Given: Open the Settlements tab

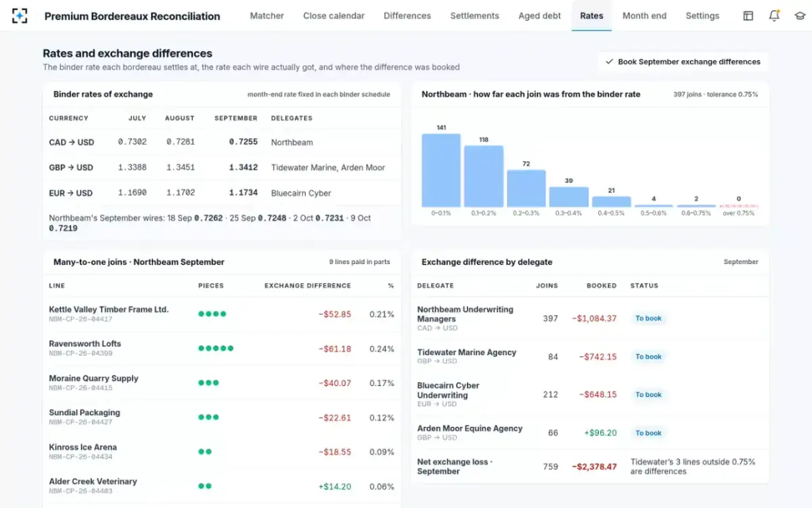Looking at the screenshot, I should click(x=474, y=16).
